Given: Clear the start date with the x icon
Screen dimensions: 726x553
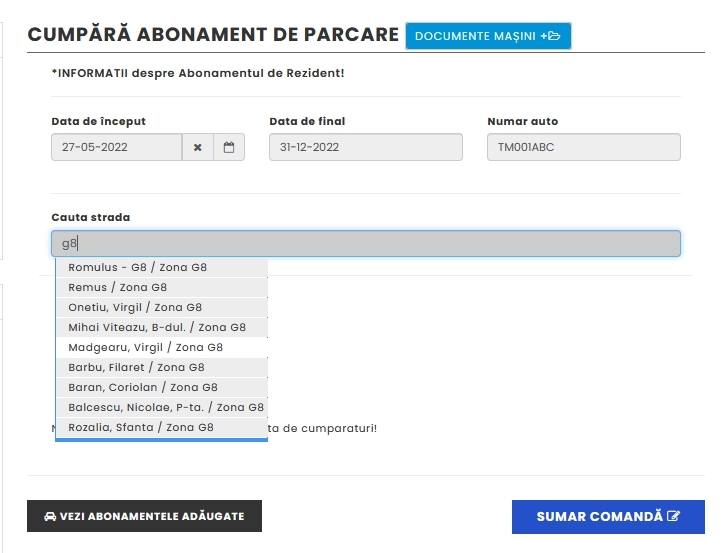Looking at the screenshot, I should [198, 147].
